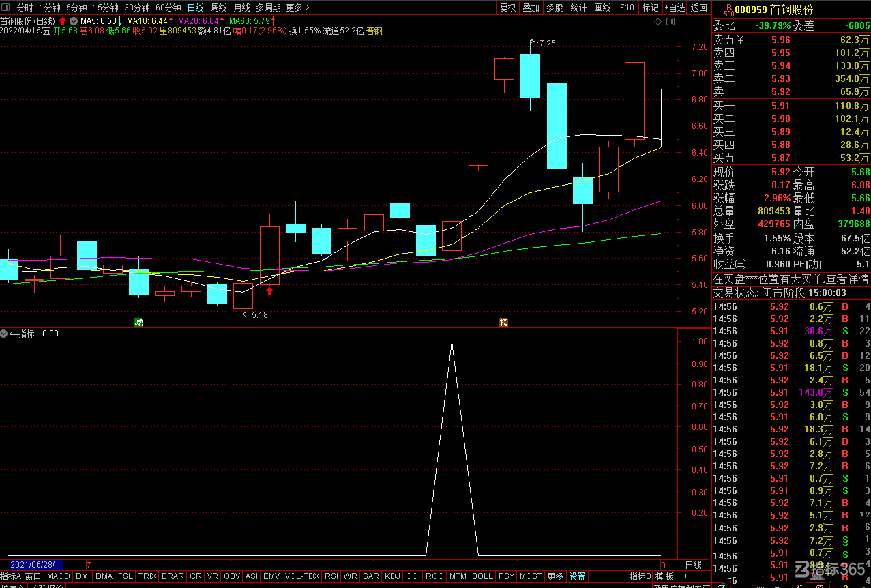Switch indicator to DMI
The height and width of the screenshot is (588, 871).
[x=83, y=576]
